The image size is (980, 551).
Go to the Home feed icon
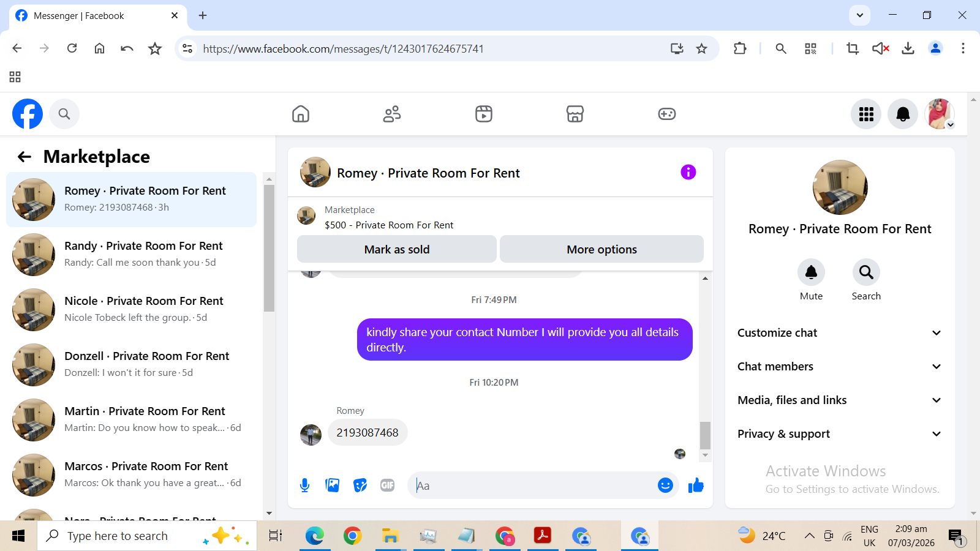tap(301, 114)
